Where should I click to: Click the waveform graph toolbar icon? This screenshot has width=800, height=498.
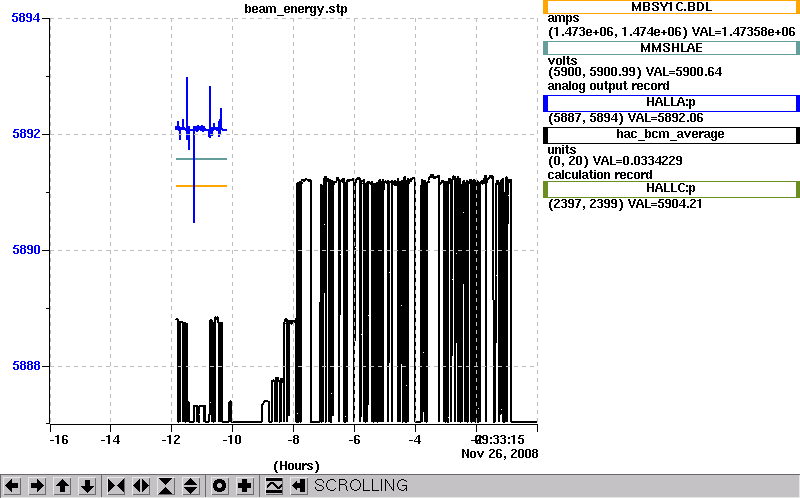coord(274,486)
